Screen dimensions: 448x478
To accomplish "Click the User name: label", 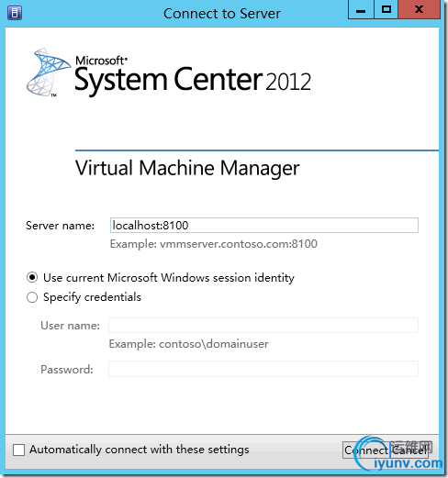I will (x=71, y=326).
